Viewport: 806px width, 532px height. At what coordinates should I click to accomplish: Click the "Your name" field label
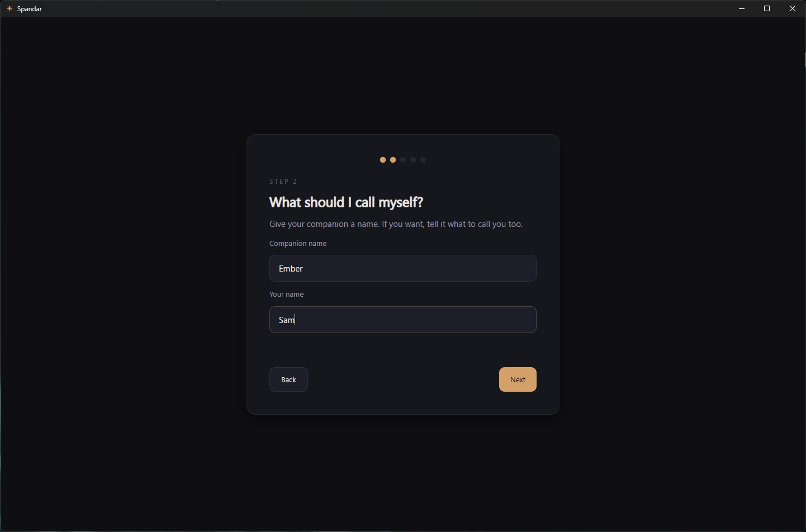[287, 294]
